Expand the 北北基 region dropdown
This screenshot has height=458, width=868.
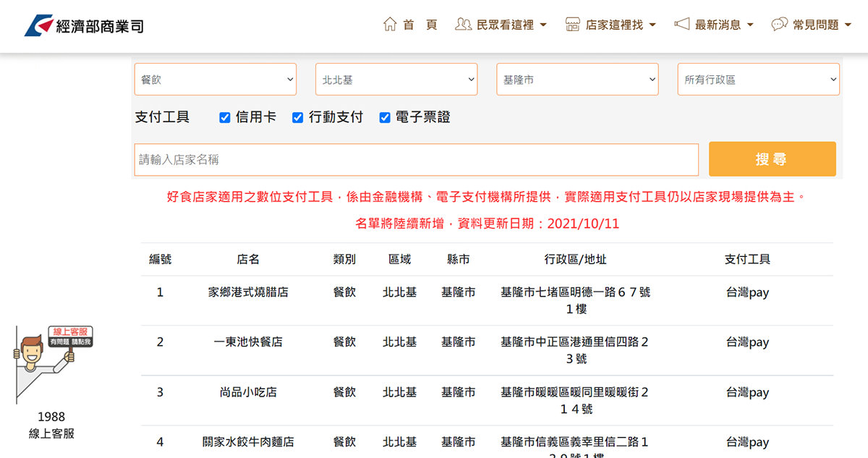396,80
